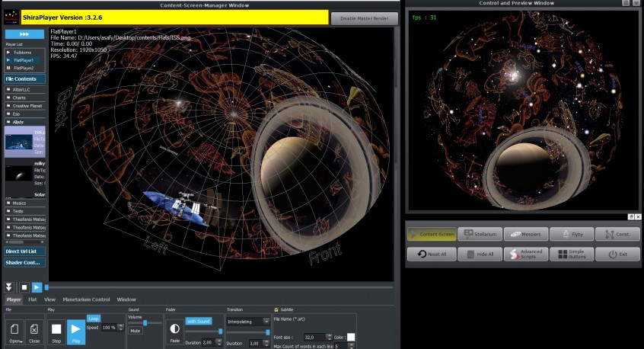Switch to the Player tab

click(14, 299)
